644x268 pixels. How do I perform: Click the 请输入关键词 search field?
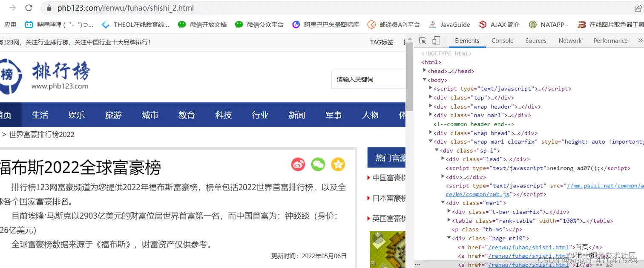point(369,79)
